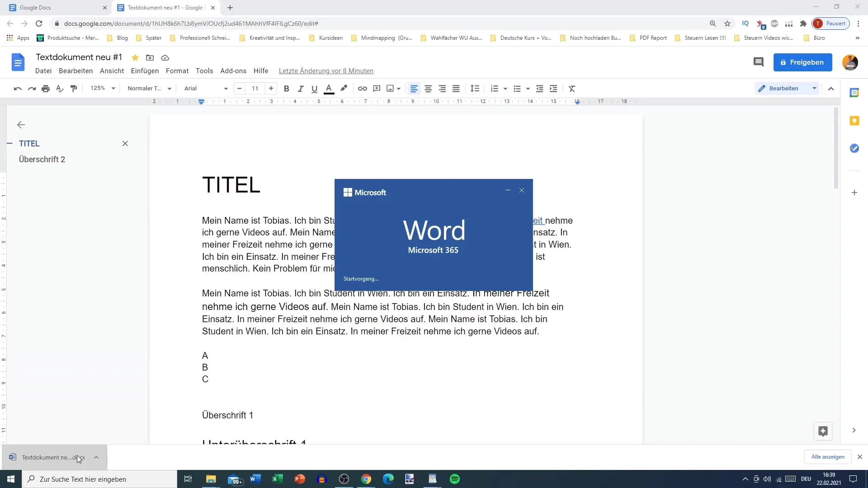868x488 pixels.
Task: Open the Ansicht menu
Action: (x=112, y=71)
